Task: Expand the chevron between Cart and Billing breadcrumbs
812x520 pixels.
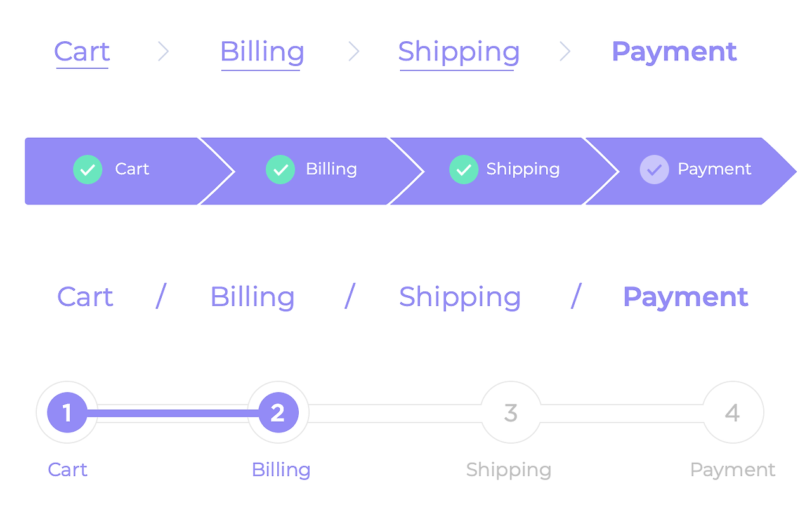Action: pyautogui.click(x=164, y=51)
